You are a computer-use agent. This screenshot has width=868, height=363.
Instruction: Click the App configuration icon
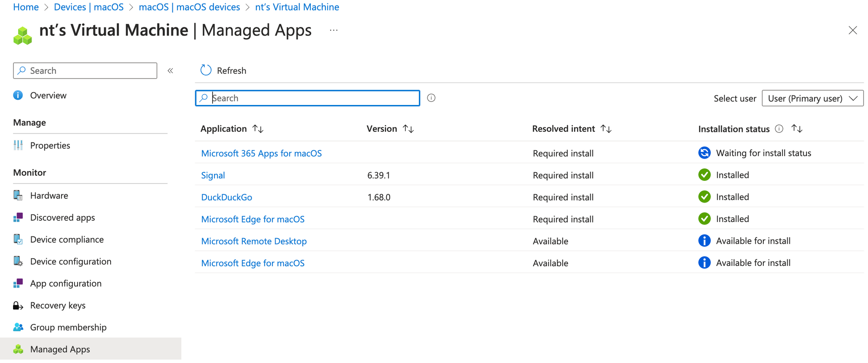[x=18, y=283]
